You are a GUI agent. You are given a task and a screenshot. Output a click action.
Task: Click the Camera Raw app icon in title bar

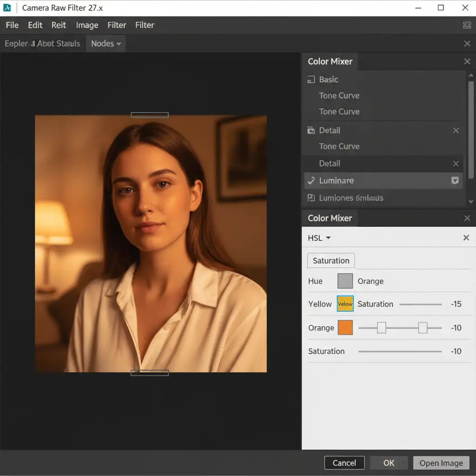[x=7, y=8]
